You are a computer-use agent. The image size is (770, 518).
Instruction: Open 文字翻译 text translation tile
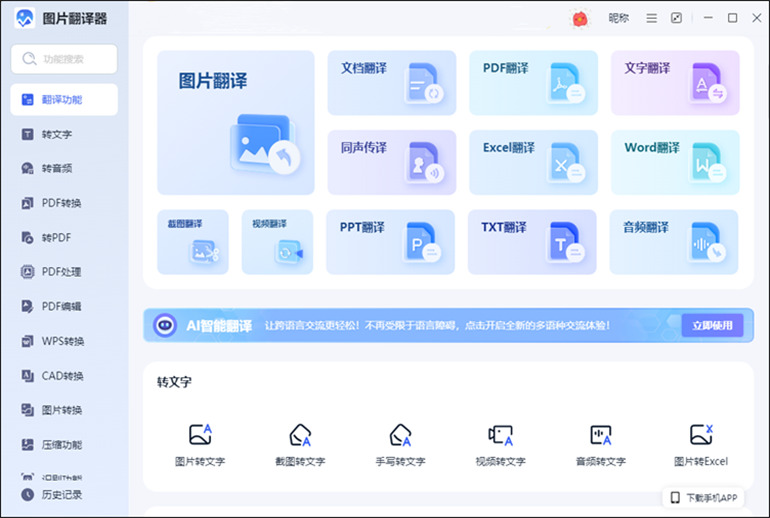(675, 82)
